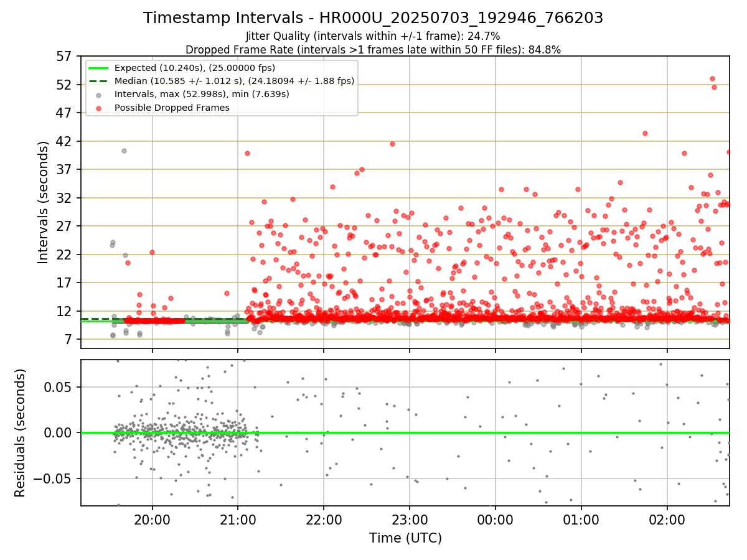747x560 pixels.
Task: Click the 52 y-axis tick label
Action: point(65,85)
